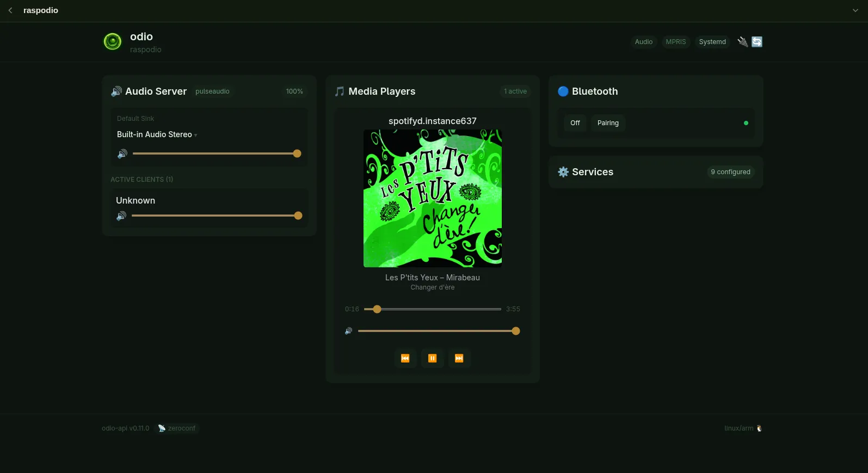Viewport: 868px width, 473px height.
Task: Click the odio-api v0.11.0 text
Action: coord(125,428)
